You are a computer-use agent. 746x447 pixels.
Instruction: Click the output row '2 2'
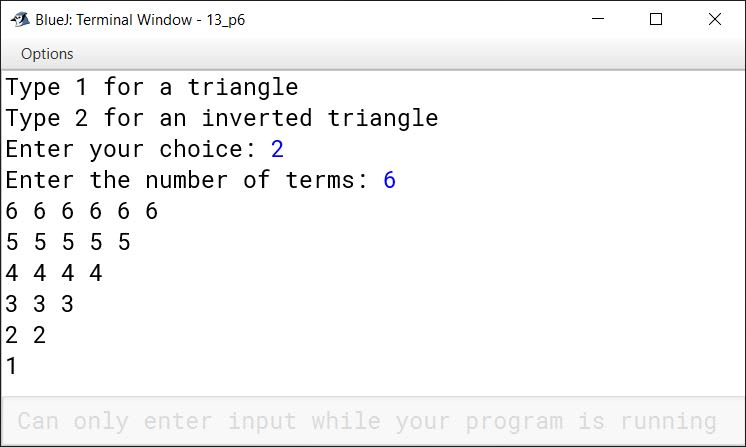(26, 335)
